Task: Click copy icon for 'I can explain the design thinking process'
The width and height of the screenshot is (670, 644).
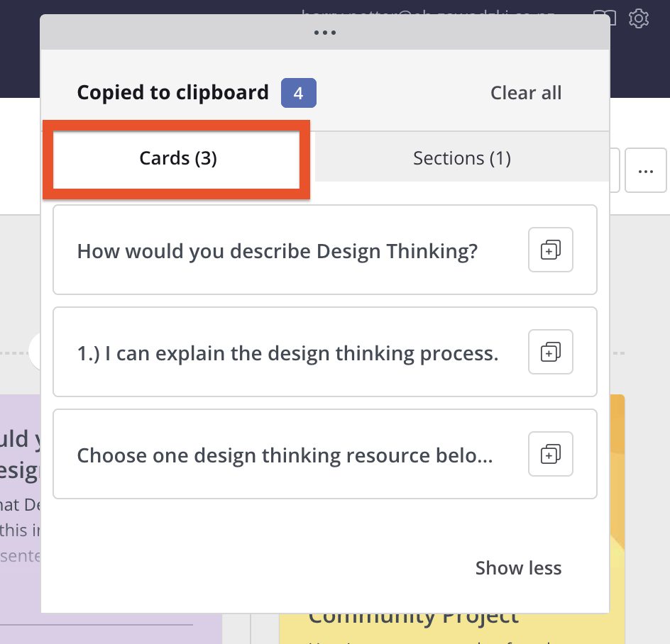Action: tap(550, 352)
